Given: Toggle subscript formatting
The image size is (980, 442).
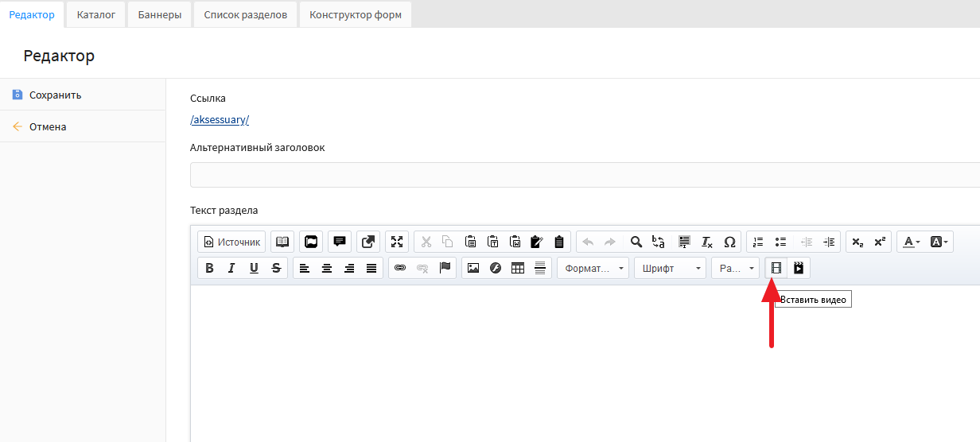Looking at the screenshot, I should [x=857, y=242].
